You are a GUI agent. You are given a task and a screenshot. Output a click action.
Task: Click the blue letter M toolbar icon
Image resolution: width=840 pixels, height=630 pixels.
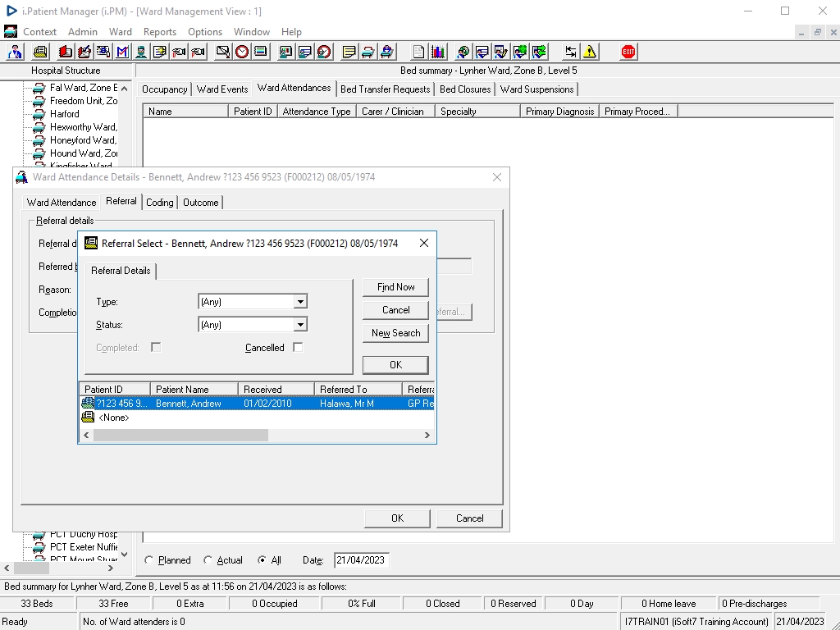(x=121, y=52)
